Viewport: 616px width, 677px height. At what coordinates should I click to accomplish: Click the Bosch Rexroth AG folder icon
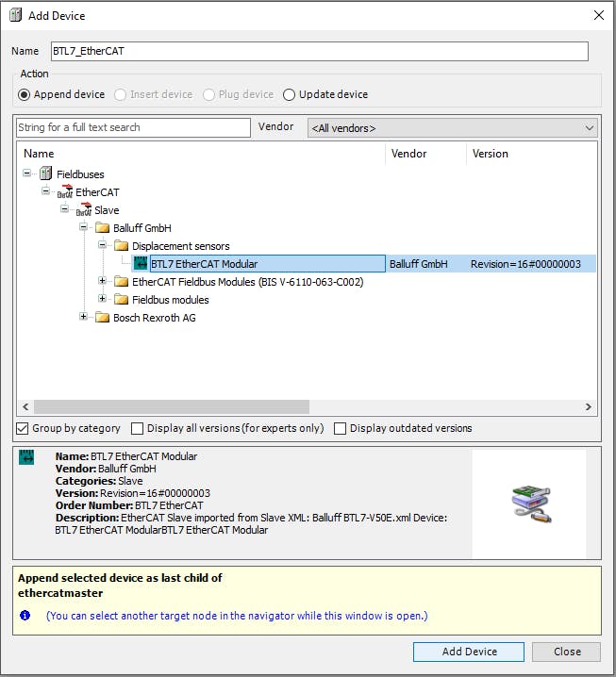103,318
